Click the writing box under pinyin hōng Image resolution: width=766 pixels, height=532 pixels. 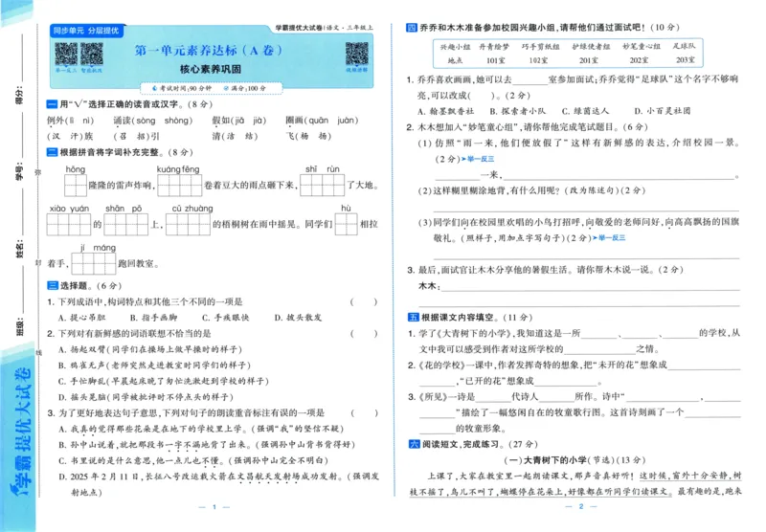click(76, 186)
